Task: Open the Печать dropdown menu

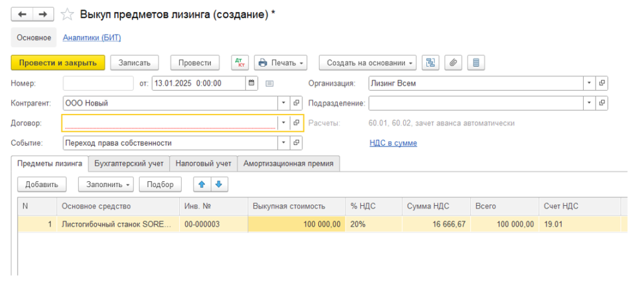Action: click(x=280, y=62)
